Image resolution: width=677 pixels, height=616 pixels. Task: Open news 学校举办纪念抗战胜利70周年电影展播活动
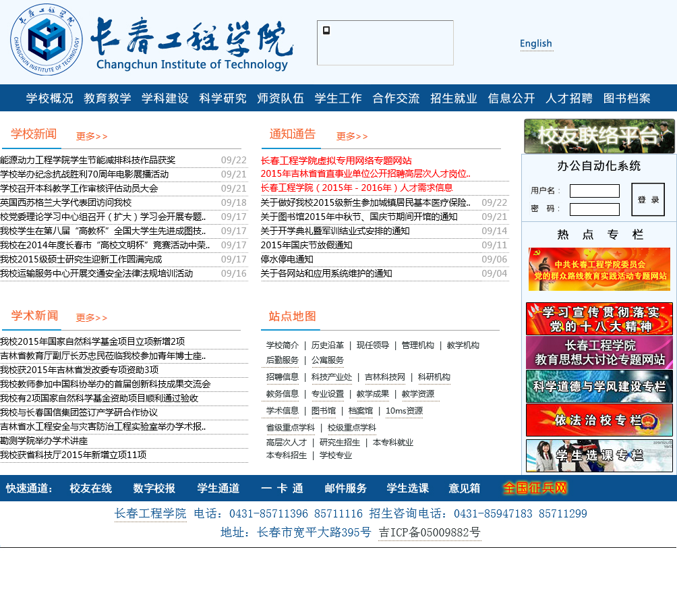84,175
